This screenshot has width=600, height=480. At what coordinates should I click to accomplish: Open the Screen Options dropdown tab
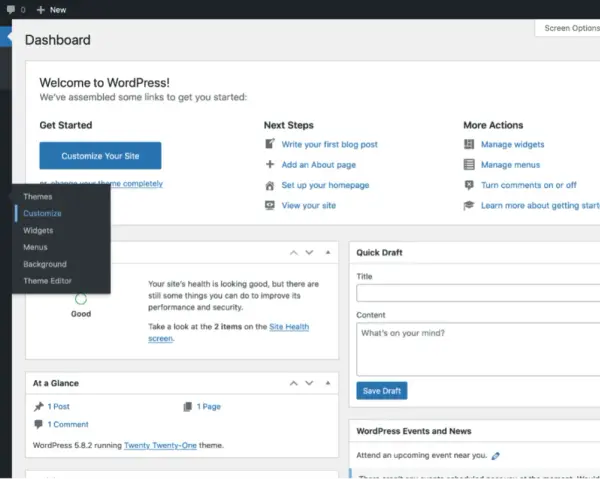pyautogui.click(x=567, y=28)
